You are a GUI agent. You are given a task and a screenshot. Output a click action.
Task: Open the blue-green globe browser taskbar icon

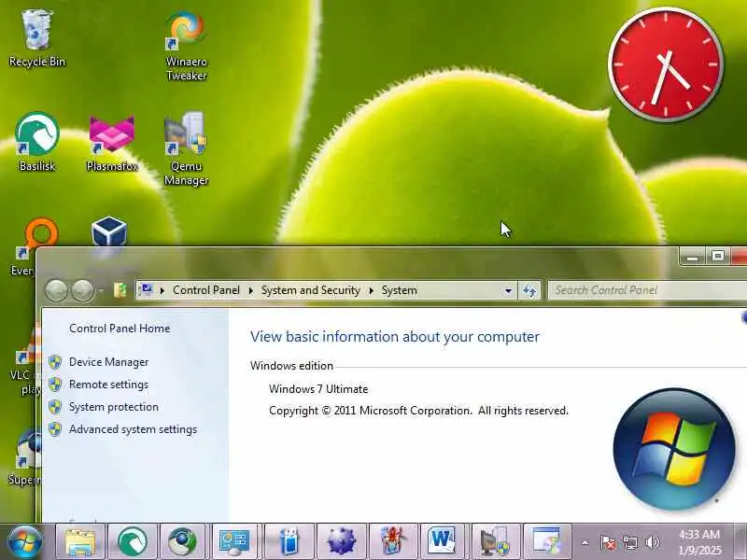182,542
